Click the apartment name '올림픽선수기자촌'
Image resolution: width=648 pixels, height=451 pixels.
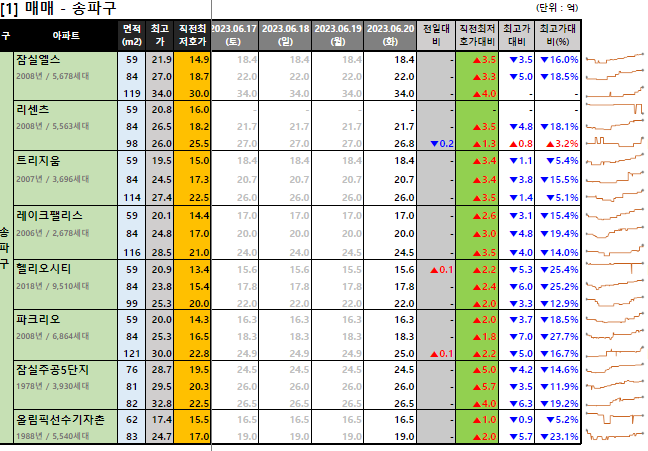point(60,420)
